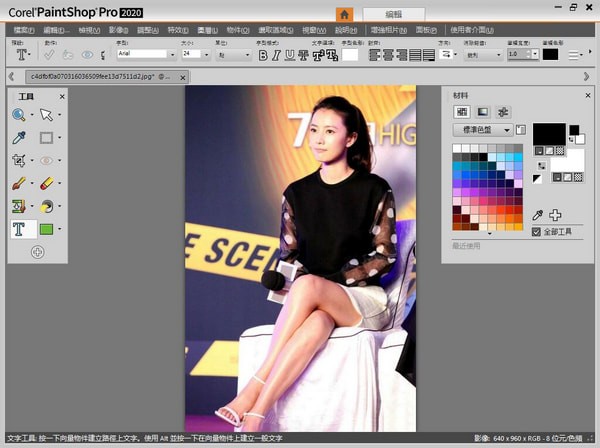Select the Pick arrow tool
This screenshot has width=600, height=448.
pyautogui.click(x=46, y=115)
